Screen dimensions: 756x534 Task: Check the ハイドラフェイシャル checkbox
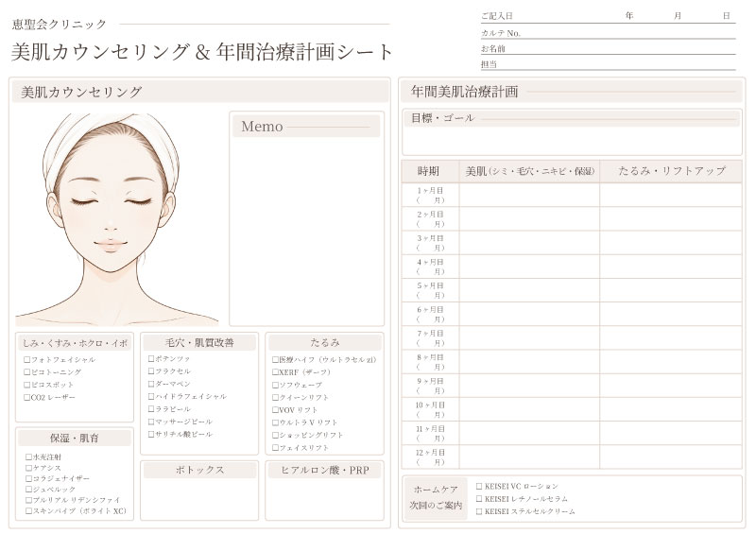click(151, 397)
